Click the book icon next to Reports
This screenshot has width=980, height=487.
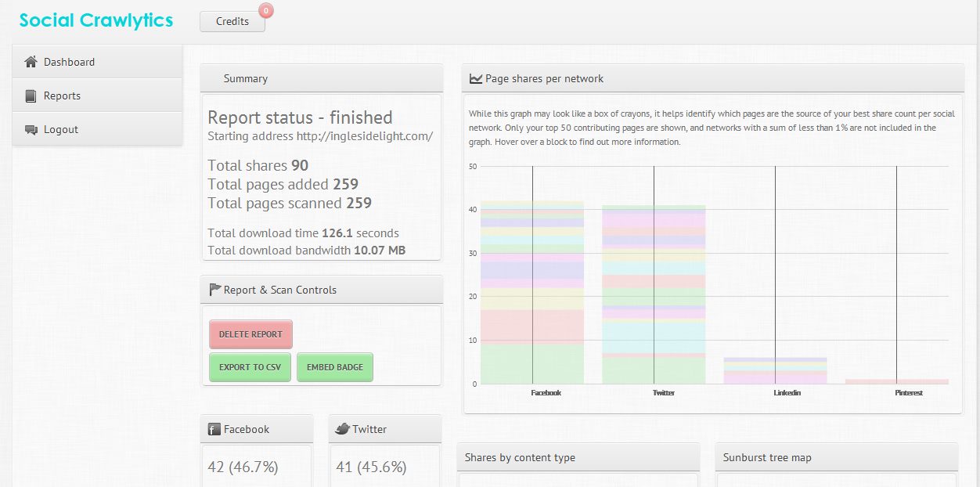click(x=31, y=95)
